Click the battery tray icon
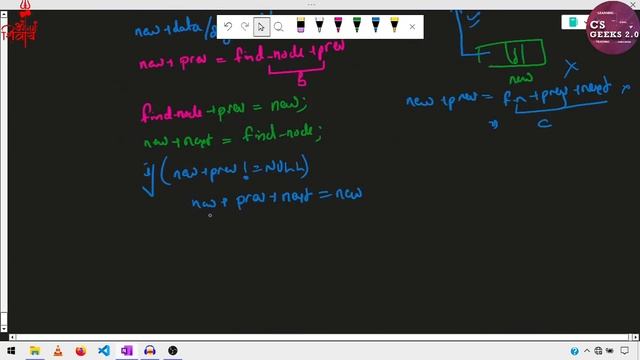The height and width of the screenshot is (360, 640). point(610,351)
